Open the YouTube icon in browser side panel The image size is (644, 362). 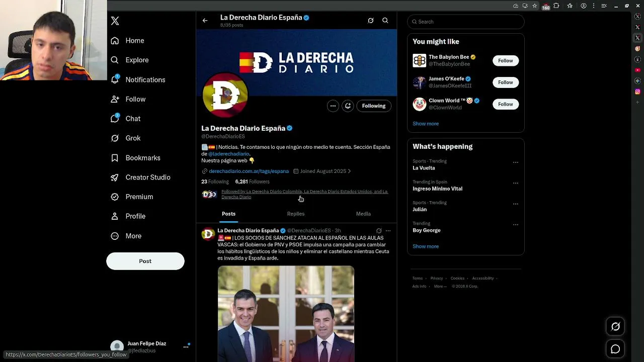tap(637, 70)
